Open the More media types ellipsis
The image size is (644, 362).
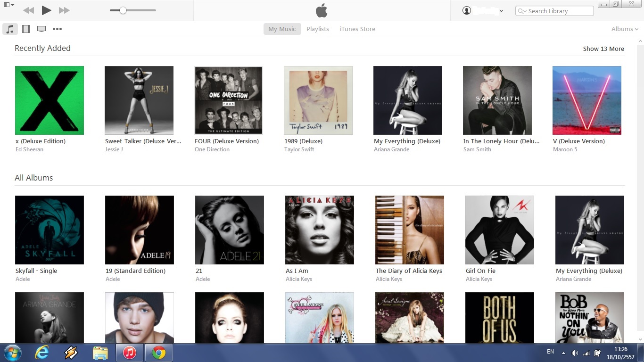tap(57, 29)
